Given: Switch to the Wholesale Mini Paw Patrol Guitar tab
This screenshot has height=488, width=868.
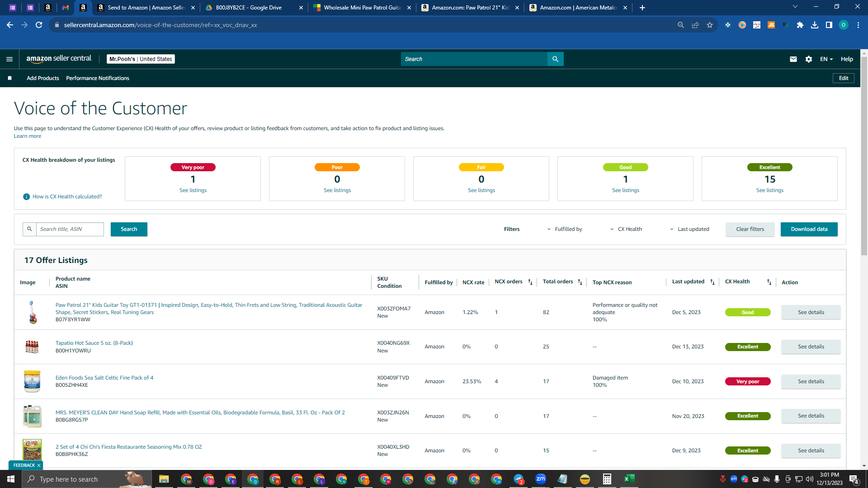Looking at the screenshot, I should click(x=362, y=8).
